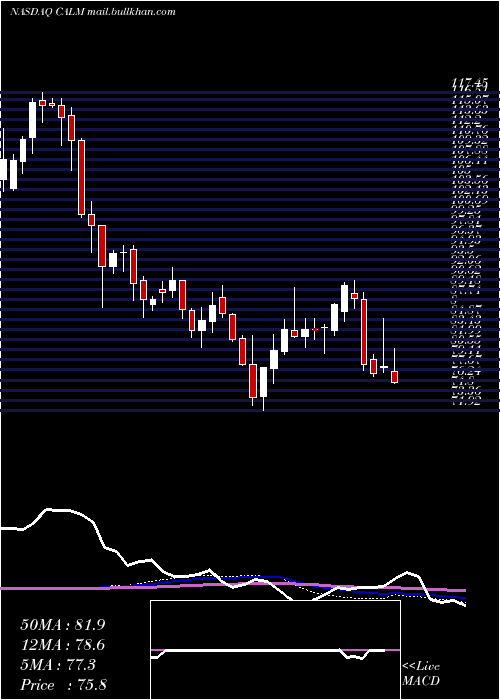Click the Price : 75.8 text
The image size is (500, 700).
click(63, 685)
